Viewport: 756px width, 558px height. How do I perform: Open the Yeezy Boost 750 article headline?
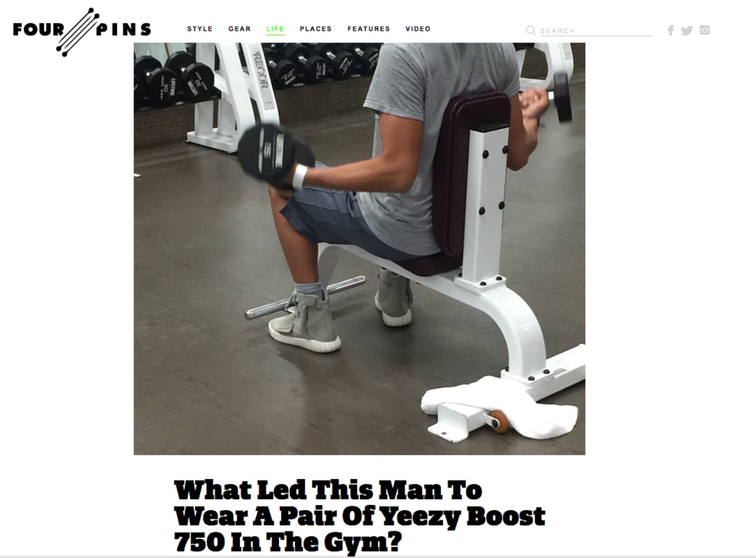360,516
